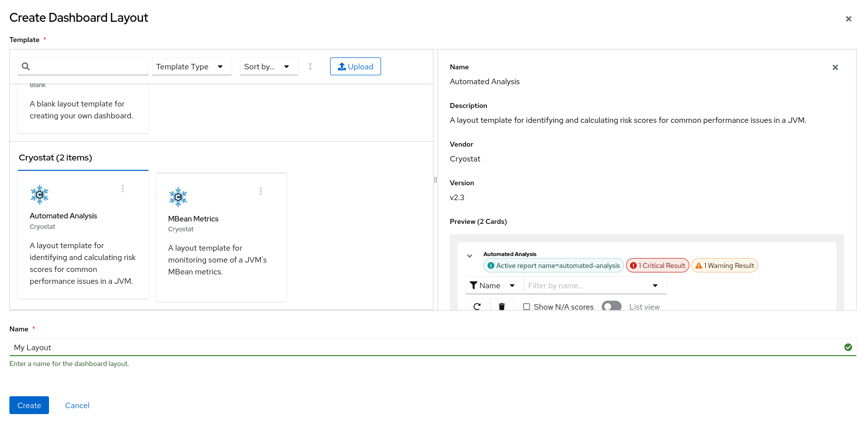868x423 pixels.
Task: Click the Cryostat snowflake icon on MBean Metrics
Action: 178,197
